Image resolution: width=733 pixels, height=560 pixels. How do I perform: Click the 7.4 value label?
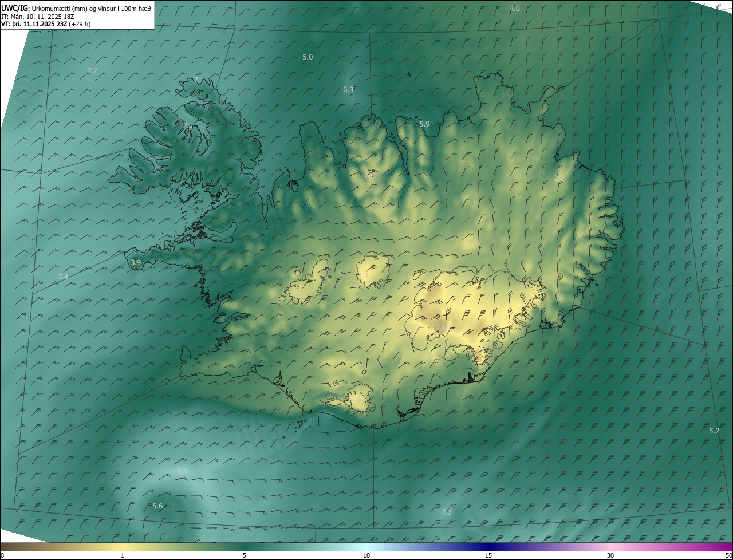point(63,277)
